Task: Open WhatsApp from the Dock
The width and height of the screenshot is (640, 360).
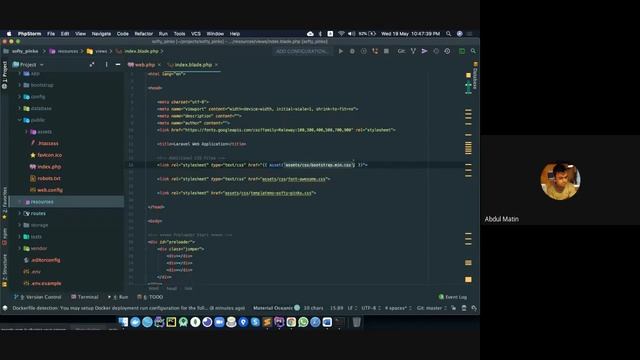Action: click(x=303, y=322)
